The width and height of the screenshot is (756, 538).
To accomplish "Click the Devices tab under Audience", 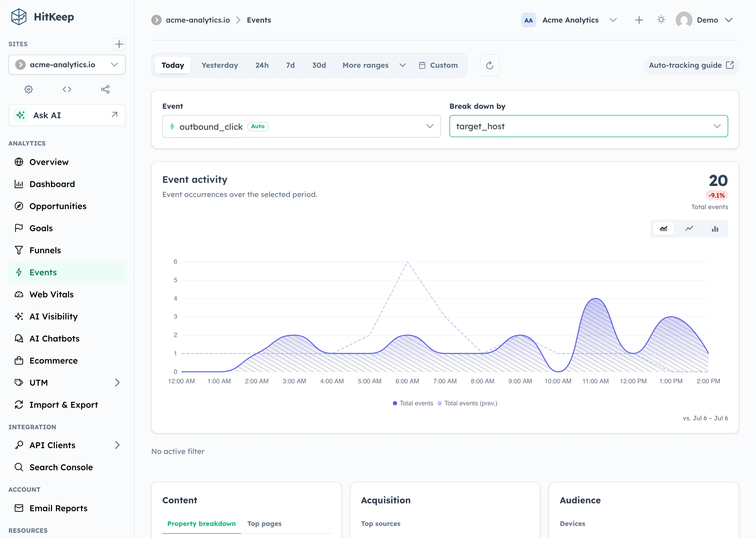I will pos(572,524).
